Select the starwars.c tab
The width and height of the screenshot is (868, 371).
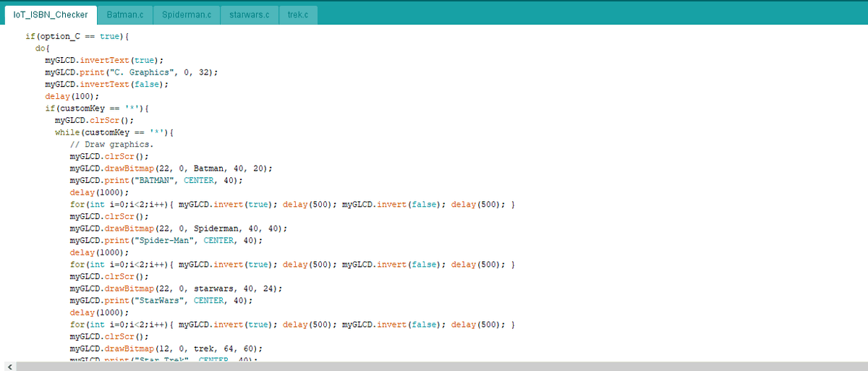pos(249,14)
